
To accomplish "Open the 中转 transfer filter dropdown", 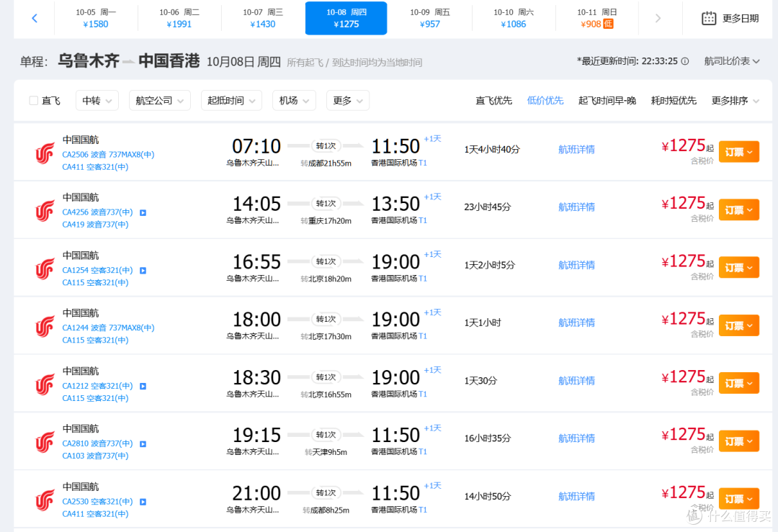I will [97, 101].
